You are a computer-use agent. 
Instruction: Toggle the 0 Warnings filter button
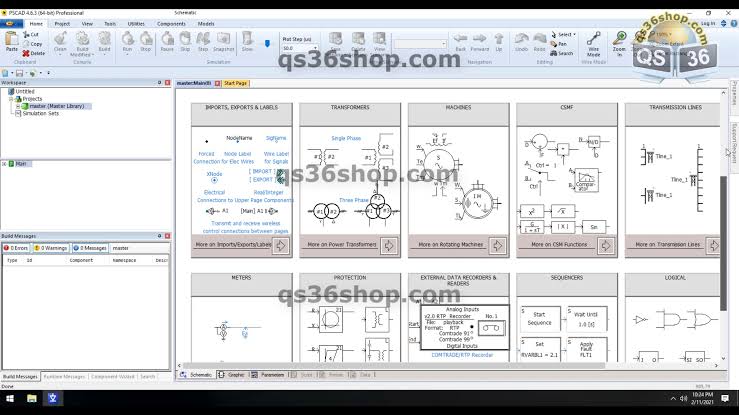pyautogui.click(x=50, y=248)
